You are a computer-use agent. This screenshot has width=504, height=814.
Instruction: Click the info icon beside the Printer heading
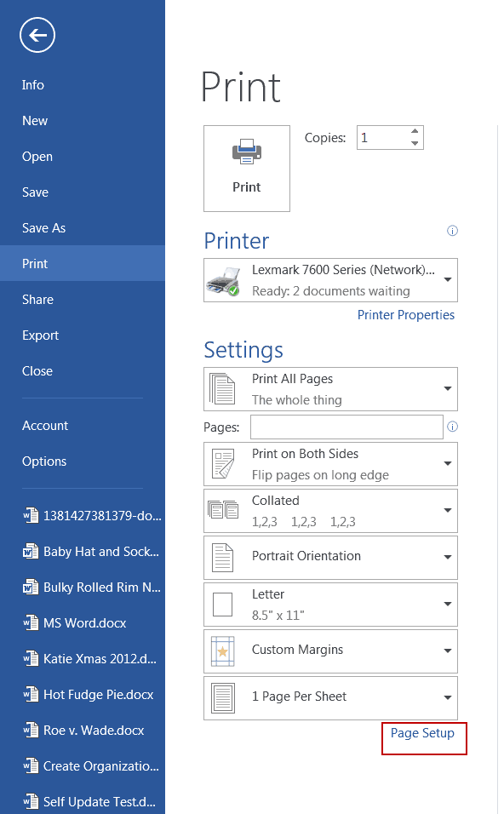coord(452,230)
